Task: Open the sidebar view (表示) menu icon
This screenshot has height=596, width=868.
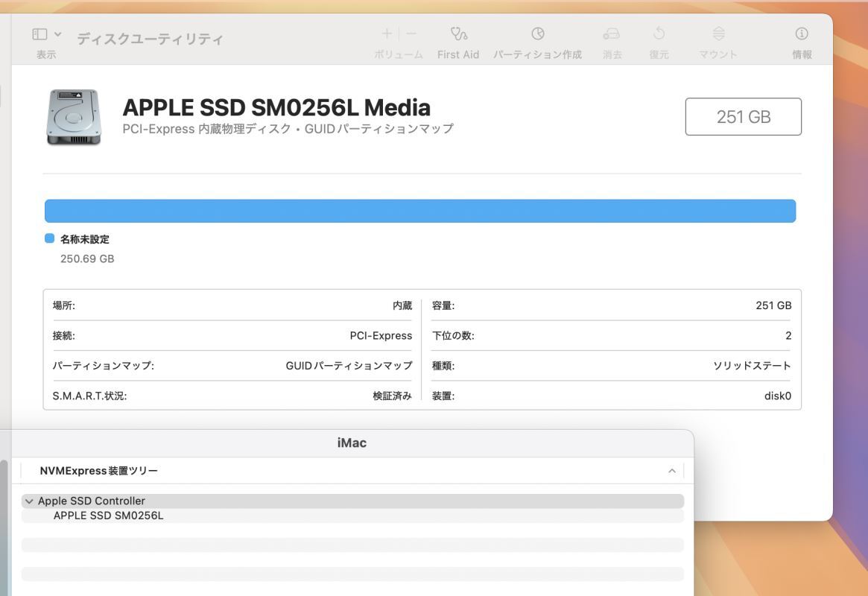Action: [39, 34]
